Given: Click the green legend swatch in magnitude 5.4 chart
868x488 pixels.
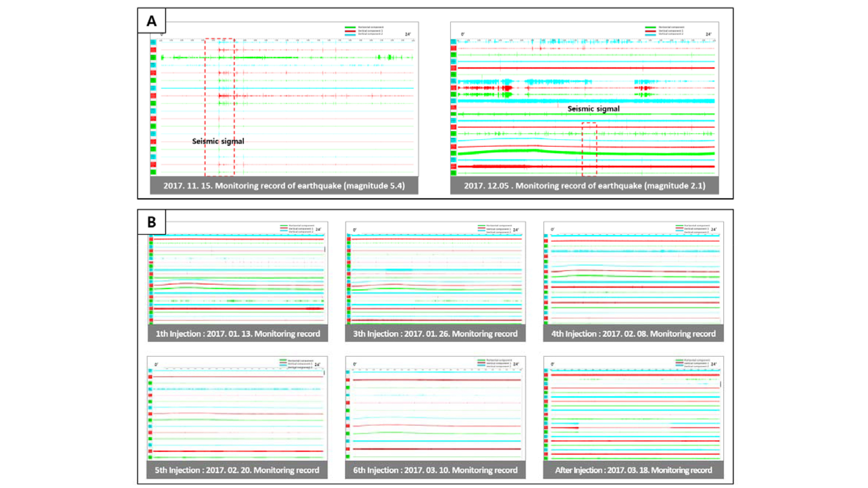Looking at the screenshot, I should [350, 27].
